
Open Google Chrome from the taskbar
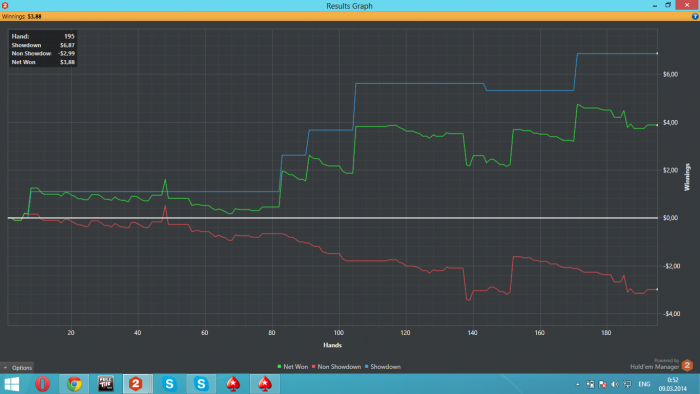click(x=74, y=384)
